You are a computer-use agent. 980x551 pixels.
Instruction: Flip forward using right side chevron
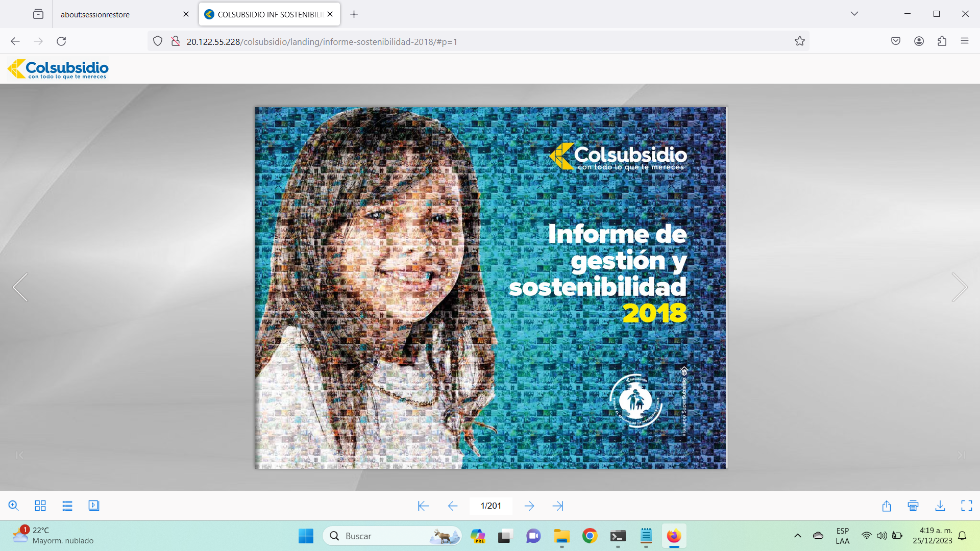pyautogui.click(x=960, y=287)
